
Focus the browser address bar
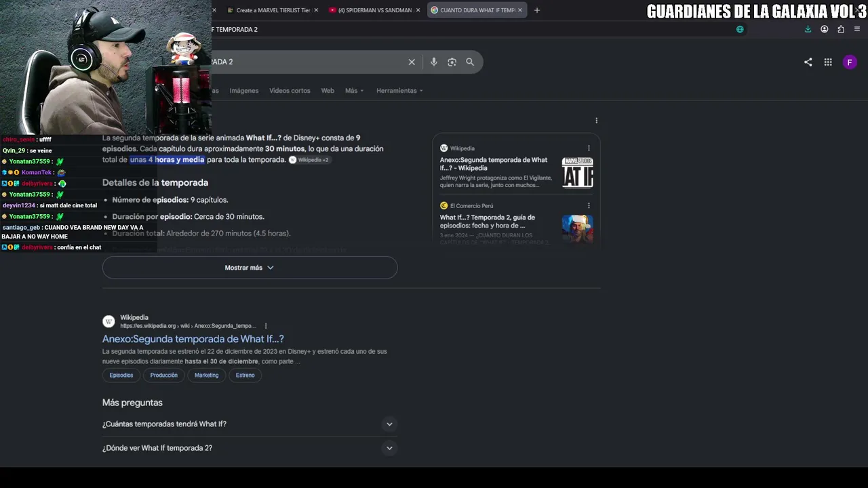(468, 29)
